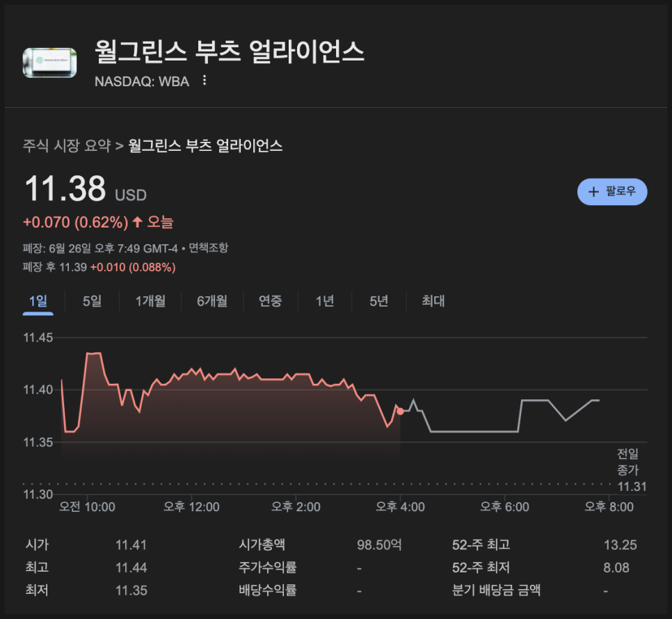
Task: Click the 배당수익률 label
Action: tap(267, 590)
